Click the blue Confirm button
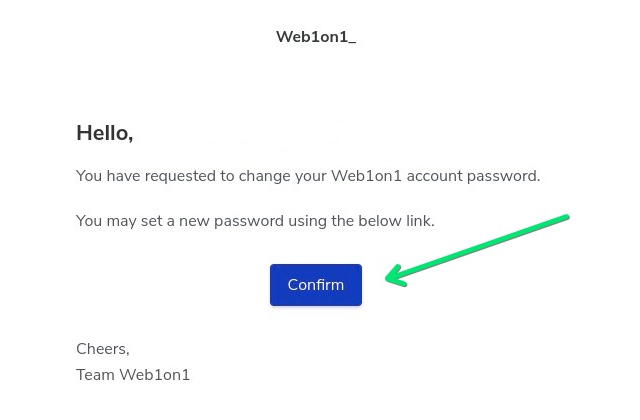This screenshot has height=420, width=640. pyautogui.click(x=316, y=284)
